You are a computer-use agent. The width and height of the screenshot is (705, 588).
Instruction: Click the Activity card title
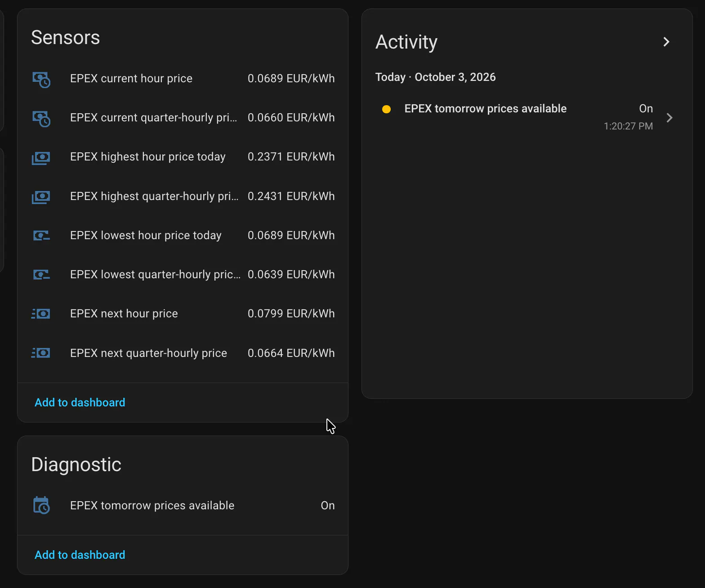(x=406, y=42)
